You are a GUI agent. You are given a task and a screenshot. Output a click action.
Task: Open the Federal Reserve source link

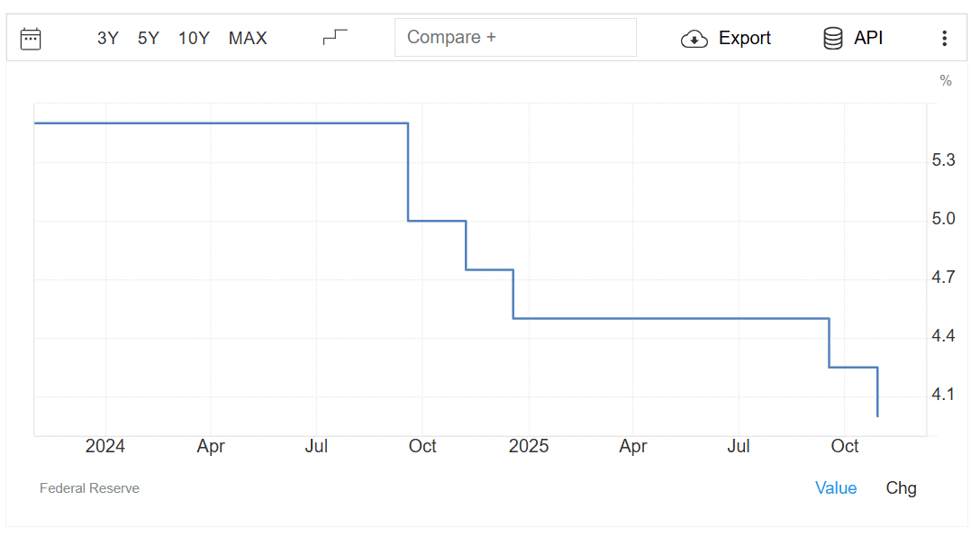click(89, 488)
